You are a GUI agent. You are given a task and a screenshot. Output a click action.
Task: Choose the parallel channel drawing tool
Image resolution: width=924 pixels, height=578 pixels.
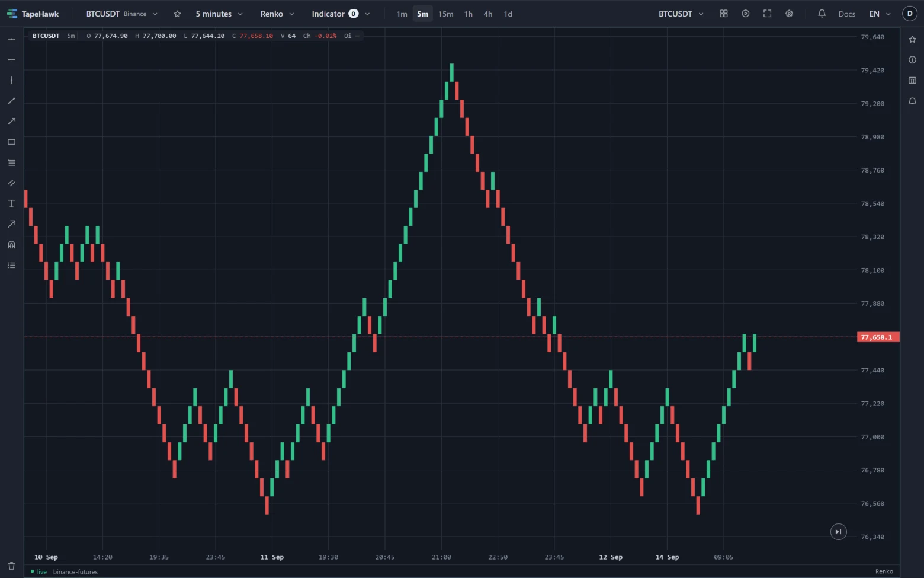(x=11, y=183)
